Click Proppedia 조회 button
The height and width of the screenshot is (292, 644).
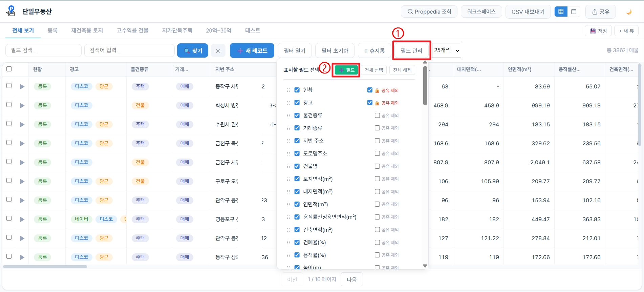(x=429, y=12)
